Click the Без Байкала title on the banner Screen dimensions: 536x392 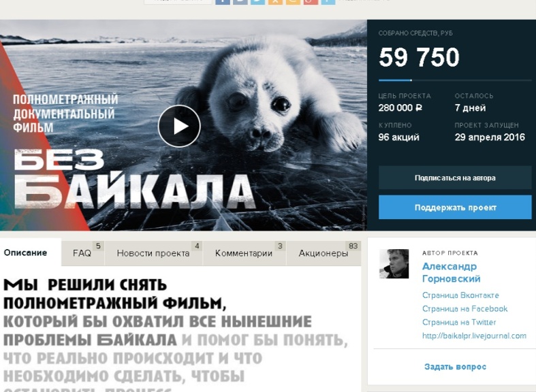tap(135, 179)
